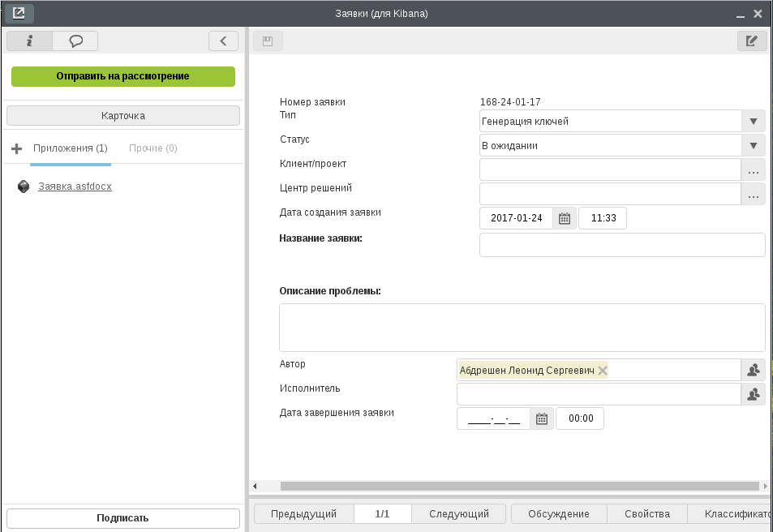Open the info panel tab icon
773x532 pixels.
[x=29, y=41]
